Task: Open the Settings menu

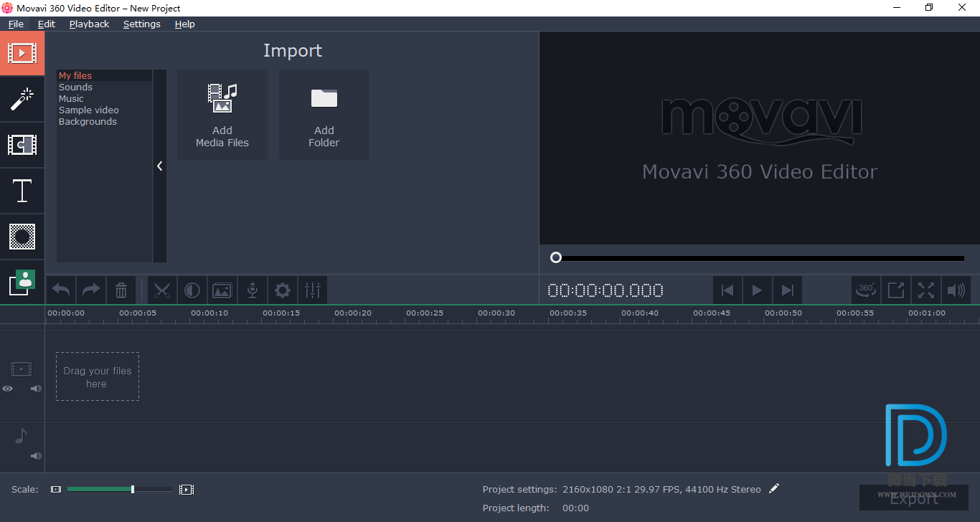Action: (x=141, y=24)
